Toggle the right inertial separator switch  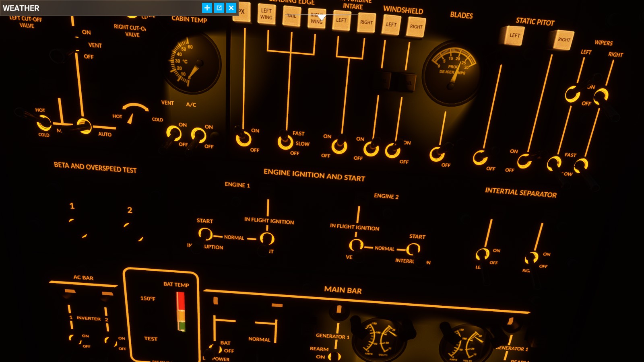pos(532,257)
